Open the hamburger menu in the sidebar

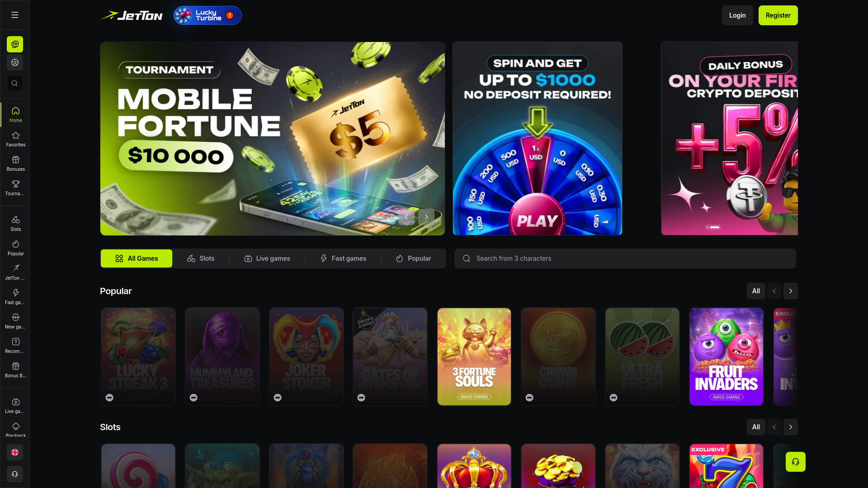(15, 15)
